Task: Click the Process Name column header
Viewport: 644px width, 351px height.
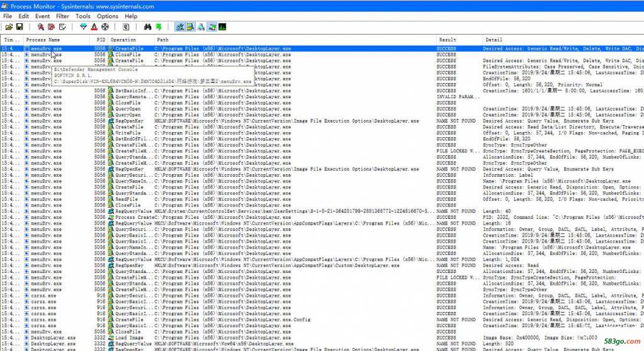Action: 56,40
